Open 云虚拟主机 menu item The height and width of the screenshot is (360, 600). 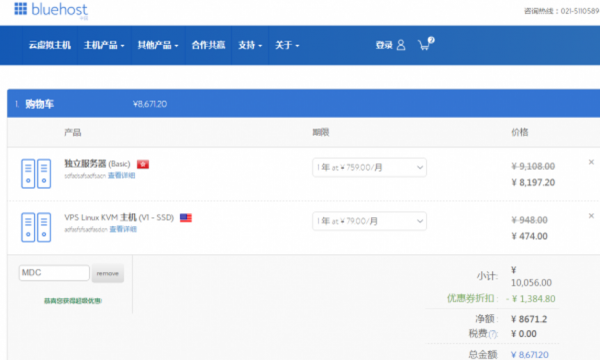[x=50, y=45]
